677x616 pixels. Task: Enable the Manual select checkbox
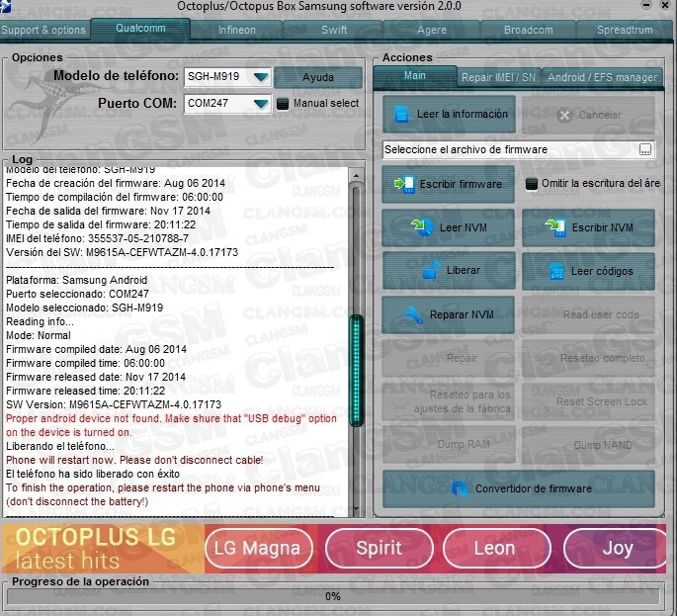click(283, 104)
